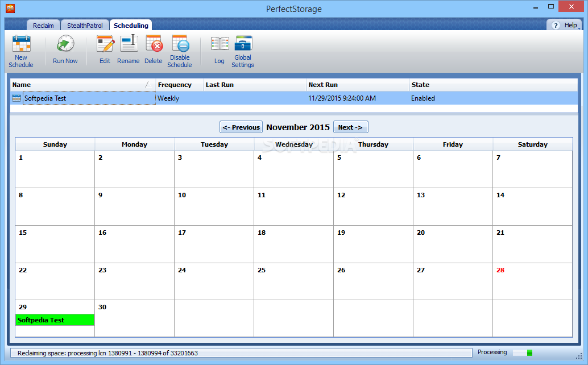
Task: Select November 23 in the calendar
Action: (134, 281)
